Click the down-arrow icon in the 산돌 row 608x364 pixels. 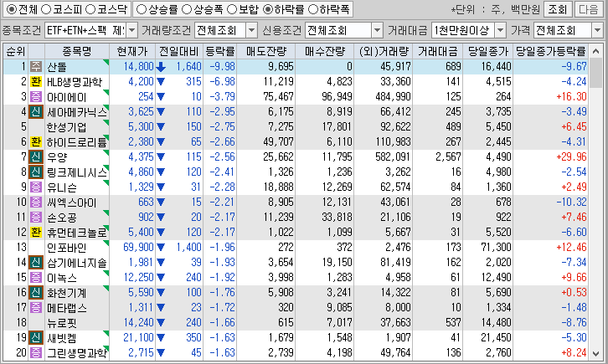161,67
